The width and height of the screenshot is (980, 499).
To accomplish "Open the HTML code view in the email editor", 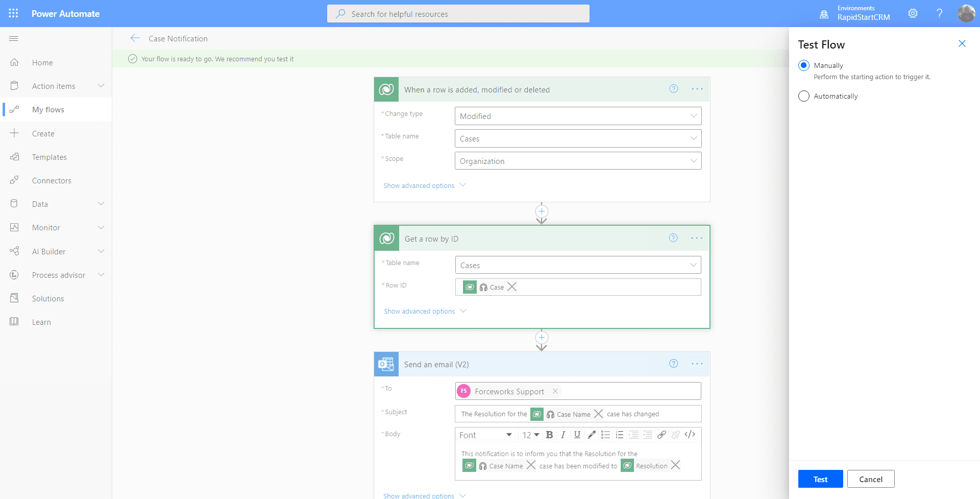I will point(691,435).
